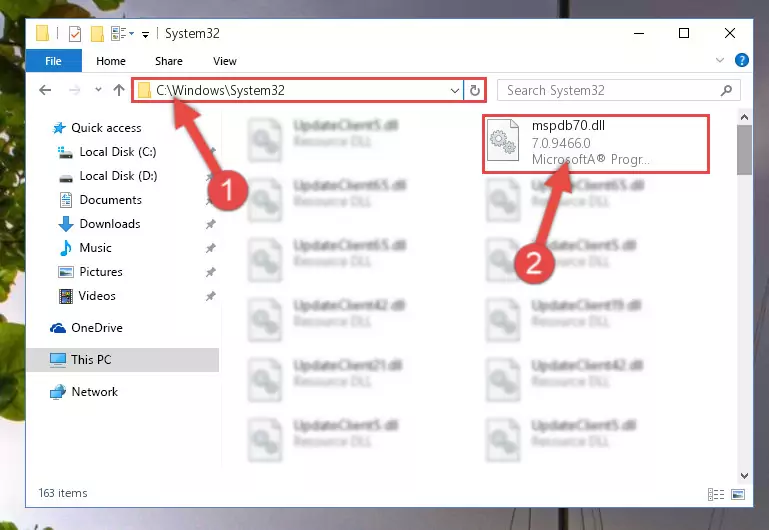Click the scrollbar up arrow
Image resolution: width=769 pixels, height=530 pixels.
(744, 117)
